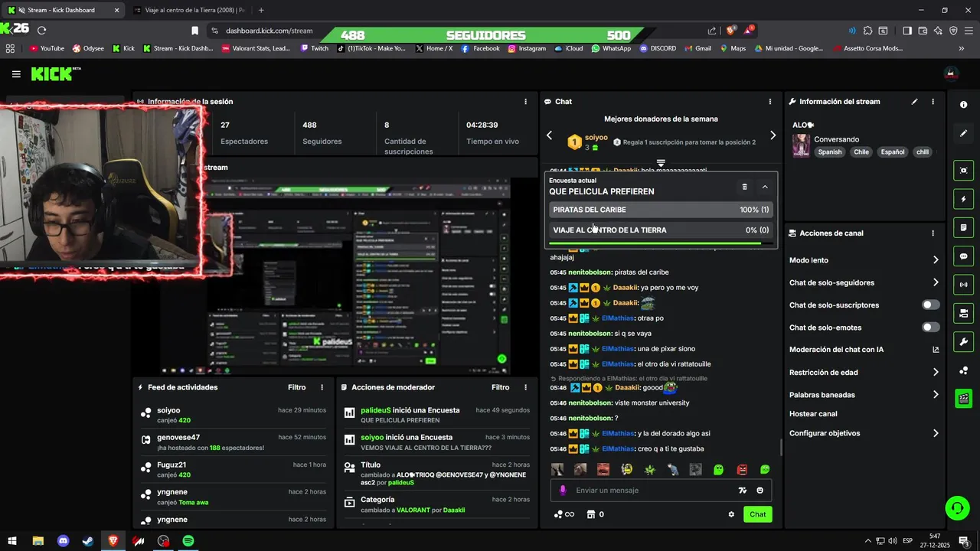Click the 7TV emote icon in the chat input

(x=742, y=491)
